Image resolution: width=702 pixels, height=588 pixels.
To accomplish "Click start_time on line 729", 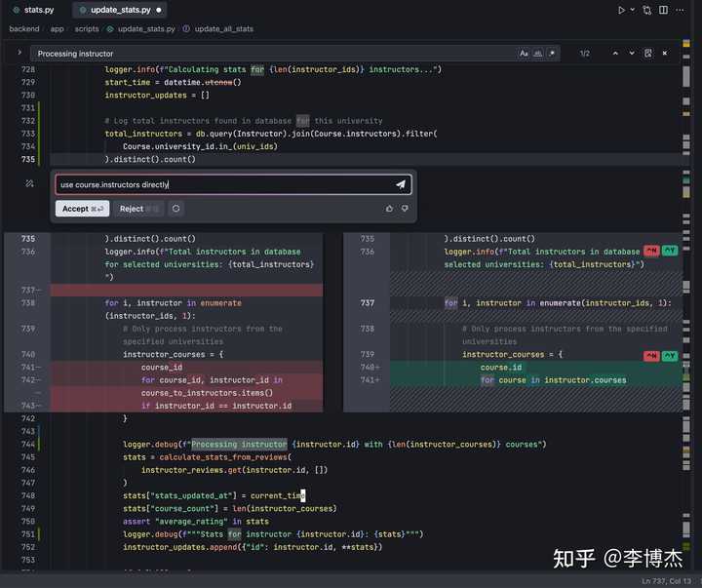I will (128, 83).
